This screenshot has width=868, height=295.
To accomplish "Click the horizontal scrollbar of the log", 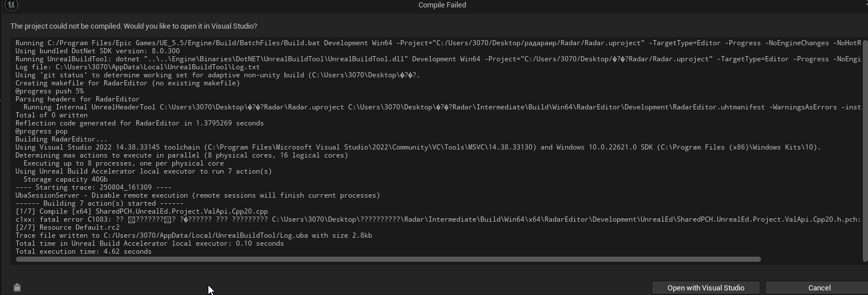I will coord(388,259).
